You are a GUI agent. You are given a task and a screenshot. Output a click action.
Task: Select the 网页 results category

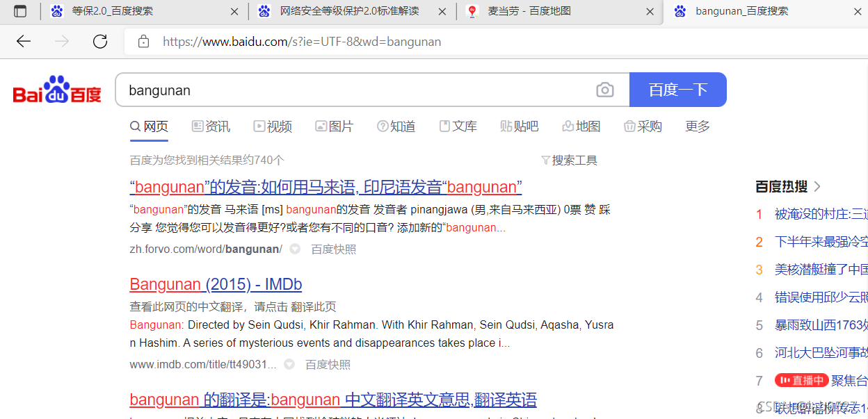[149, 126]
